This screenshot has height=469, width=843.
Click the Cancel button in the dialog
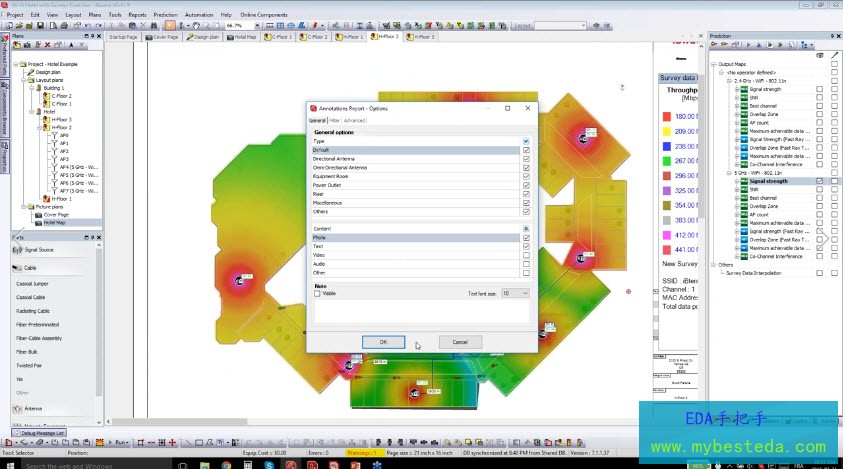pyautogui.click(x=460, y=342)
